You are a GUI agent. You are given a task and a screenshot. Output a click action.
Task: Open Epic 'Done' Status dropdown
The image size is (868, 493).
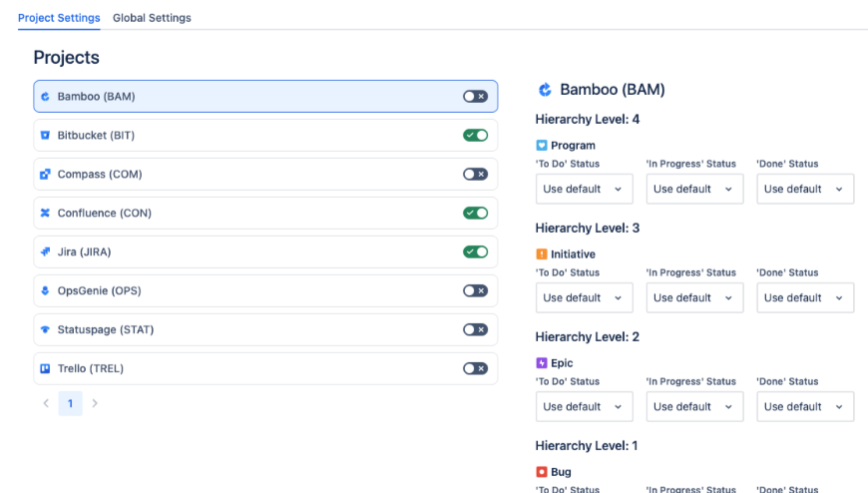[x=804, y=406]
